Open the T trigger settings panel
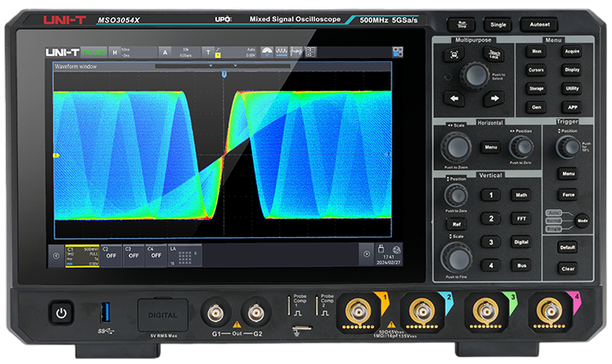The height and width of the screenshot is (364, 612). tap(230, 52)
